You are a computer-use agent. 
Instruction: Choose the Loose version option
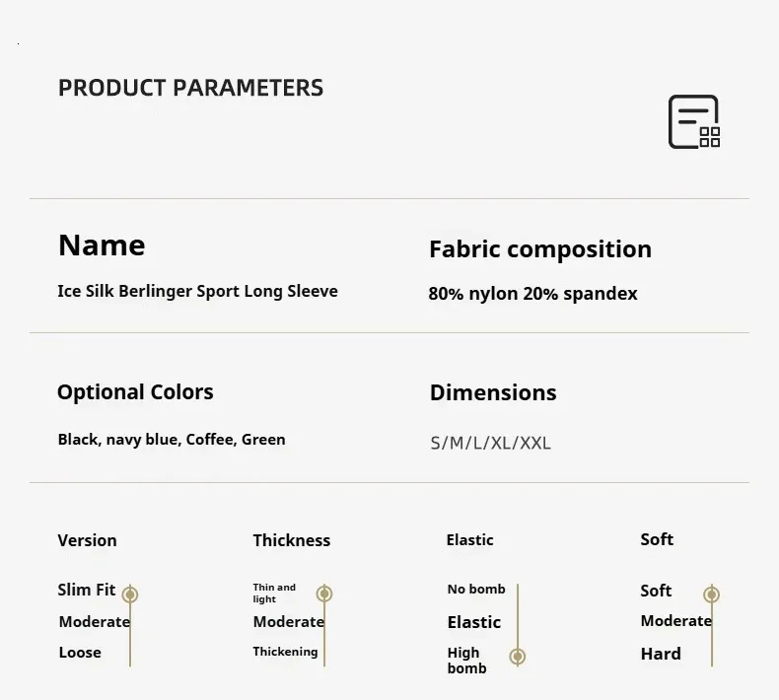80,653
